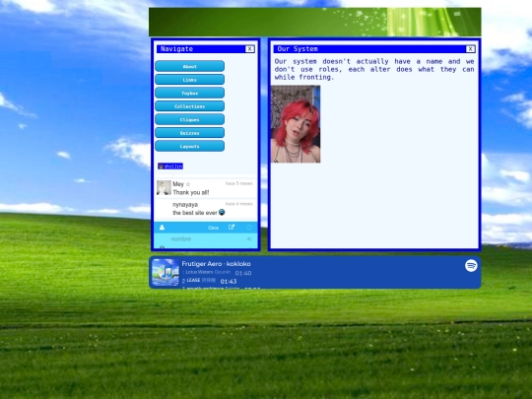The width and height of the screenshot is (532, 399).
Task: Open the Frutiger Aero · kokloko playlist title
Action: pyautogui.click(x=216, y=264)
